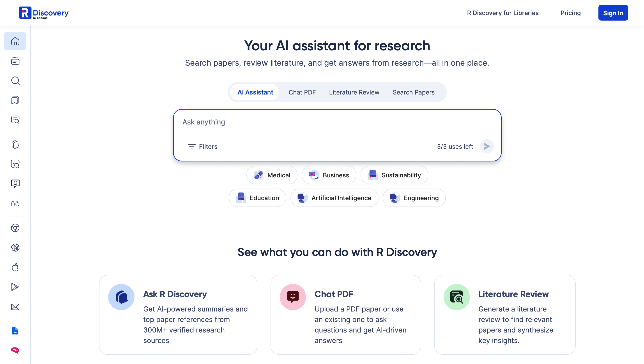Select the Engineering topic chip
644x364 pixels.
(x=414, y=198)
